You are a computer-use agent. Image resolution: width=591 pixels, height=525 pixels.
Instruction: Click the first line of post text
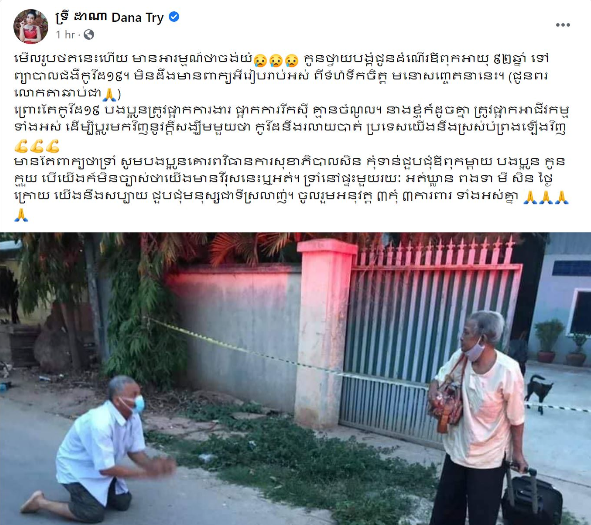pyautogui.click(x=282, y=59)
